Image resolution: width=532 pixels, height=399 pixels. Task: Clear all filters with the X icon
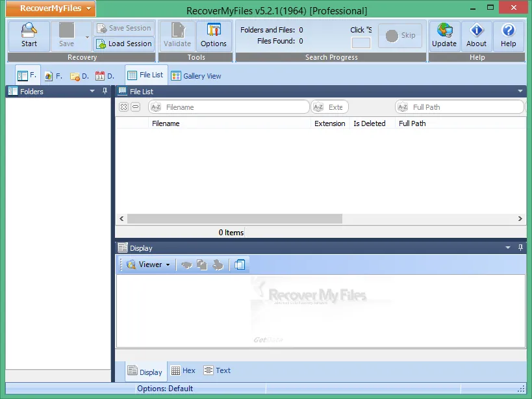(x=124, y=107)
